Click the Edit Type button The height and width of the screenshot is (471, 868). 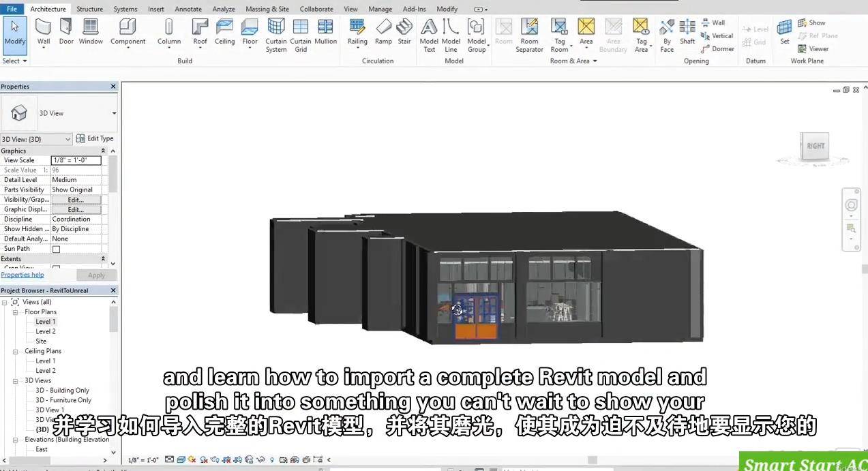coord(95,138)
